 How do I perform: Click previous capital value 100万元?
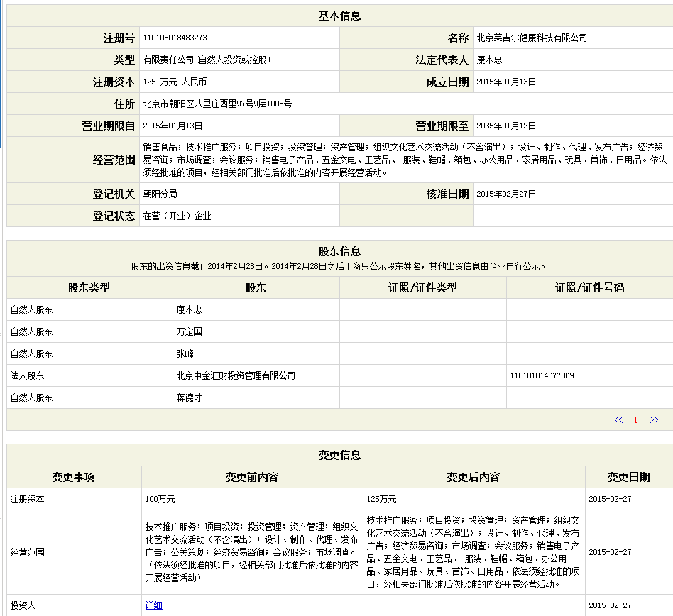[x=160, y=499]
